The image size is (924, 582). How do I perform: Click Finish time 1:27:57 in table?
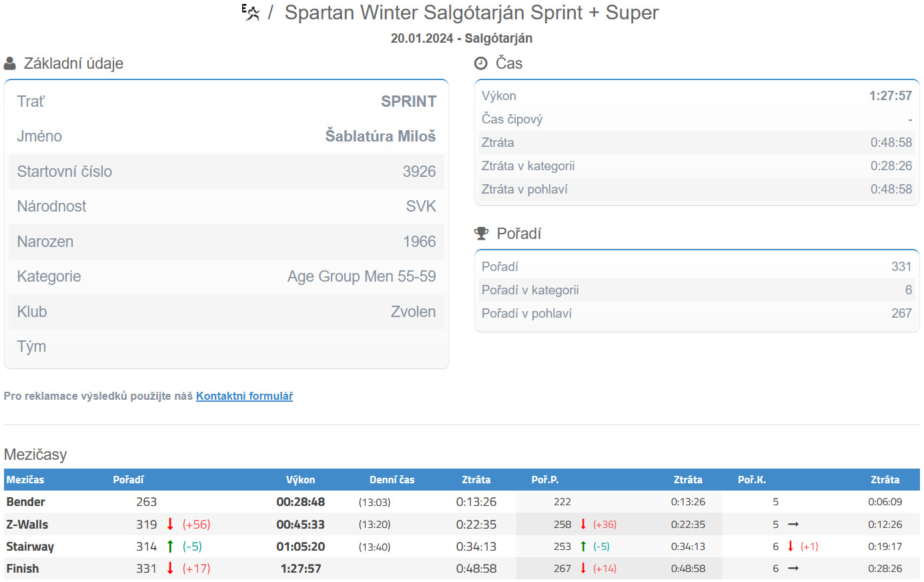(x=301, y=568)
